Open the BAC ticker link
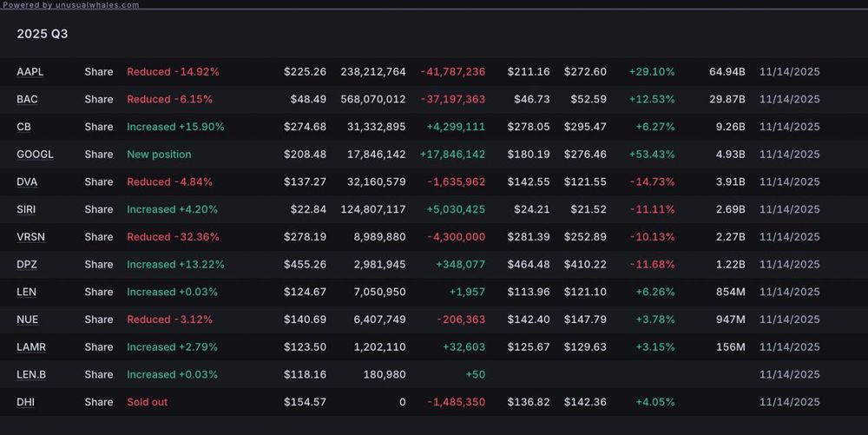The height and width of the screenshot is (435, 868). (x=27, y=100)
